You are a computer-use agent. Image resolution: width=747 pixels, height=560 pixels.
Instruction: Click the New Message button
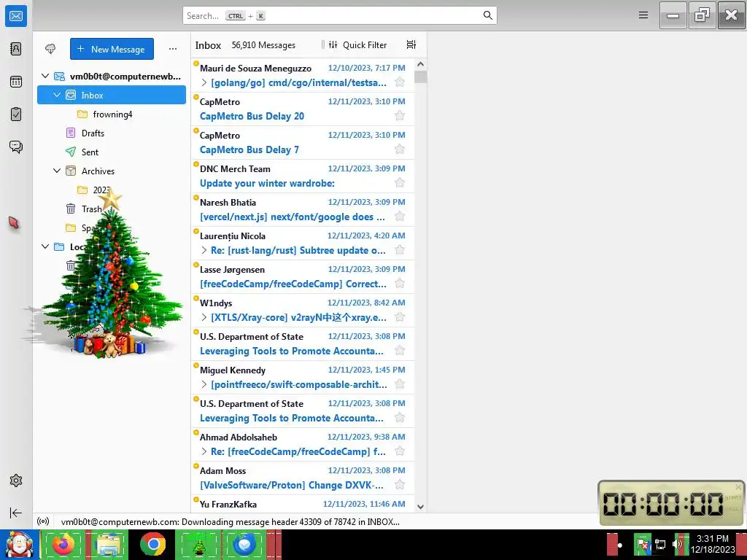tap(112, 49)
